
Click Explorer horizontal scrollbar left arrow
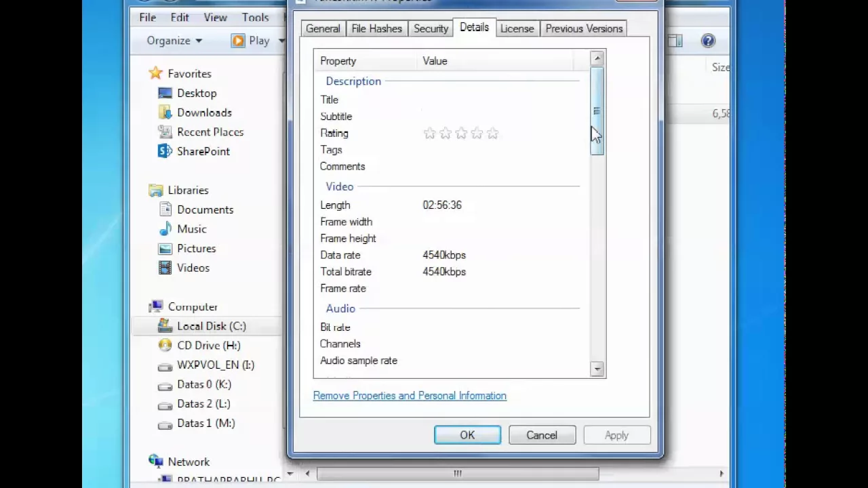pos(307,474)
